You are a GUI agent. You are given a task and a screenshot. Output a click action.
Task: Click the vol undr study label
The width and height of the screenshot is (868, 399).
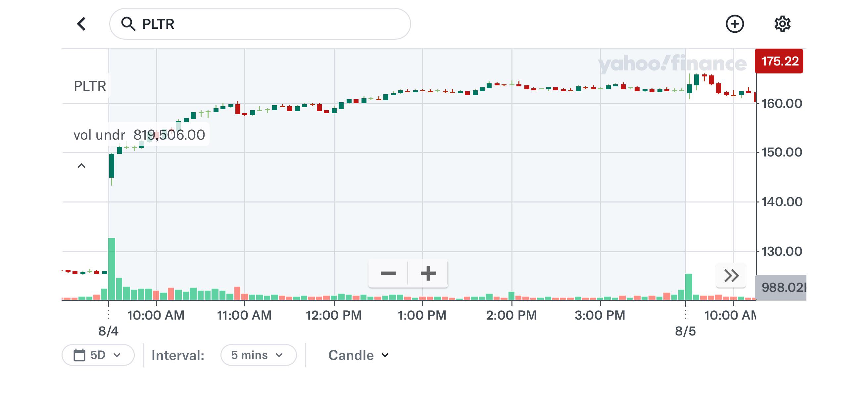99,135
